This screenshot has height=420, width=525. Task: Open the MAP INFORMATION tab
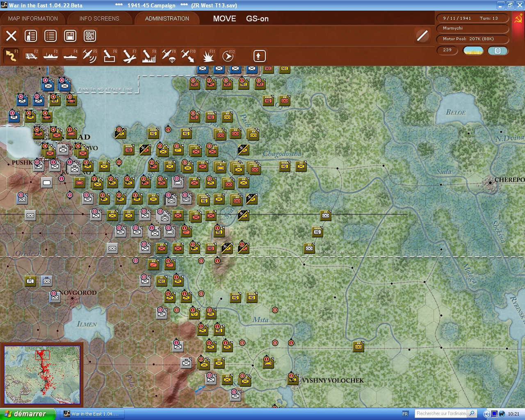[x=33, y=18]
